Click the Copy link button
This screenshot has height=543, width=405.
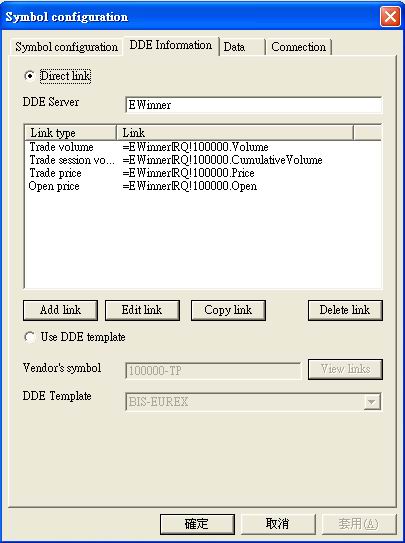point(228,310)
